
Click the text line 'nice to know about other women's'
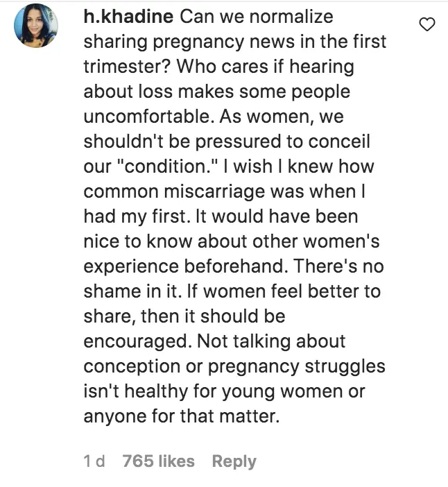click(x=230, y=241)
